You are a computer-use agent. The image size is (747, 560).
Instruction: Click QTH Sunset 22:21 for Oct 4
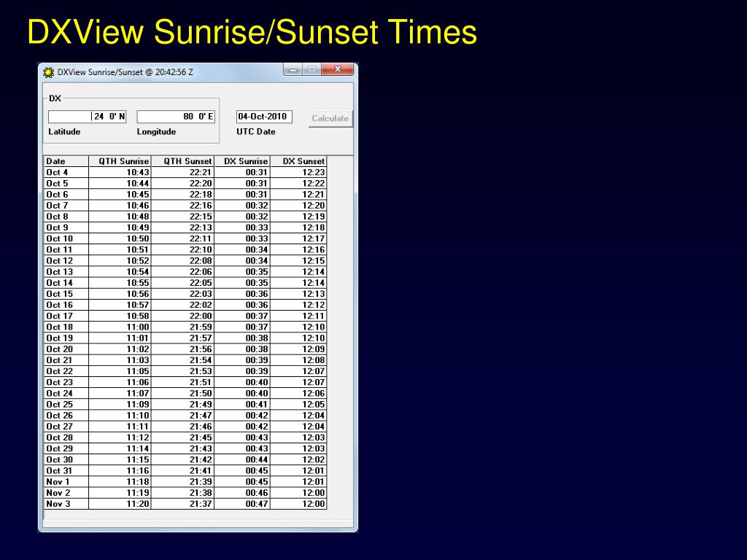tap(183, 172)
